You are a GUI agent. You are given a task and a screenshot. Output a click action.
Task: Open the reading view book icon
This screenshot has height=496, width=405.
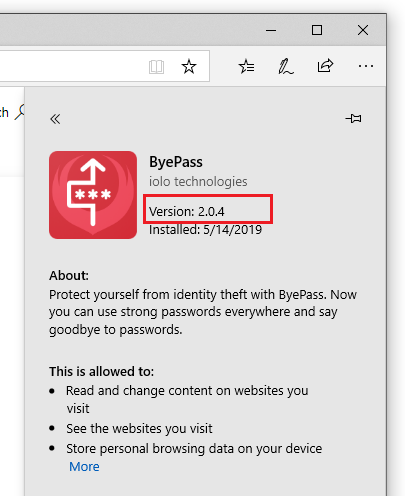pyautogui.click(x=156, y=67)
